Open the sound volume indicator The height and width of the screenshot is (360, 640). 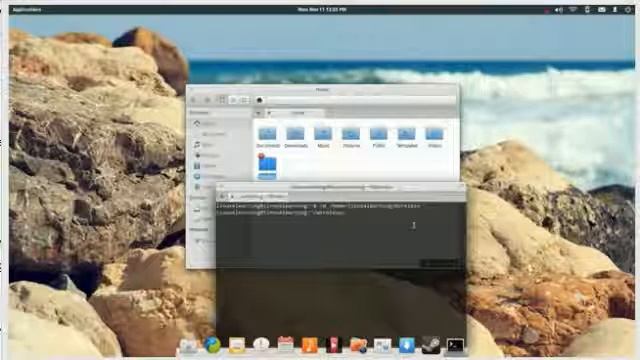pyautogui.click(x=558, y=10)
